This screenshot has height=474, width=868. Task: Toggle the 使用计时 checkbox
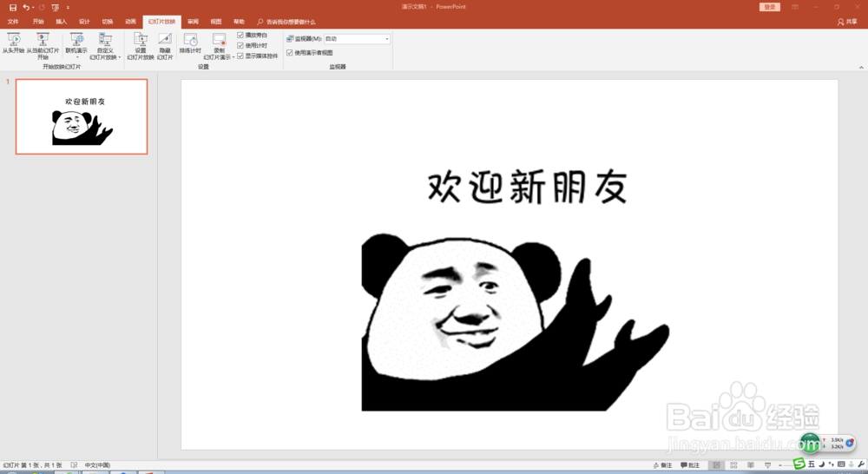[240, 45]
